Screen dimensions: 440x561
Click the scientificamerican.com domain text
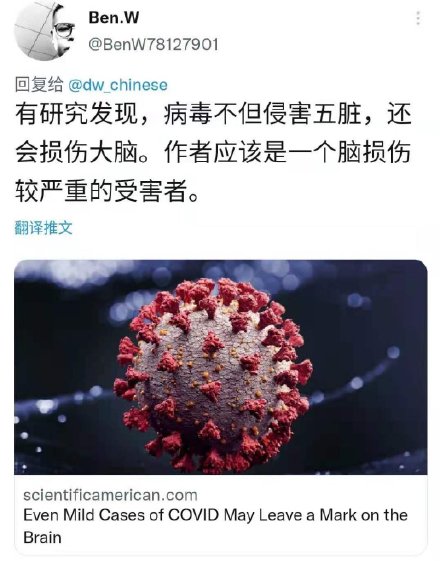(x=110, y=495)
